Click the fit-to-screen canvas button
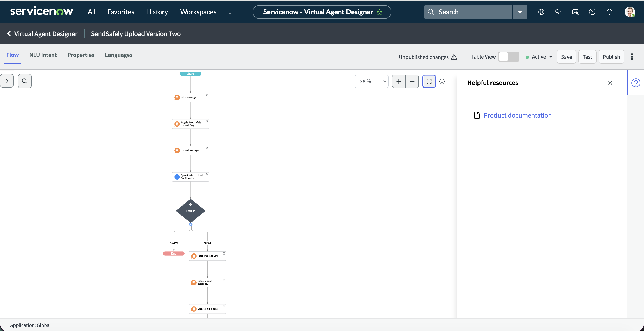This screenshot has height=331, width=644. point(429,82)
